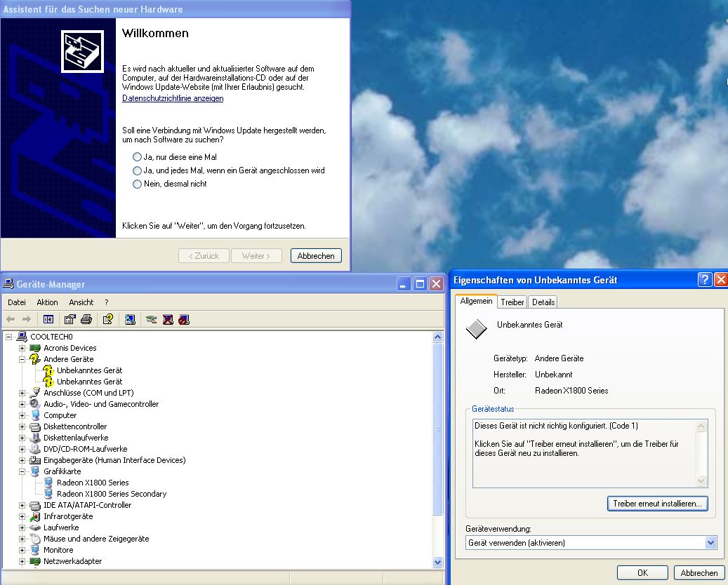Click Abbrechen in the Eigenschaften dialog
This screenshot has width=728, height=585.
699,572
